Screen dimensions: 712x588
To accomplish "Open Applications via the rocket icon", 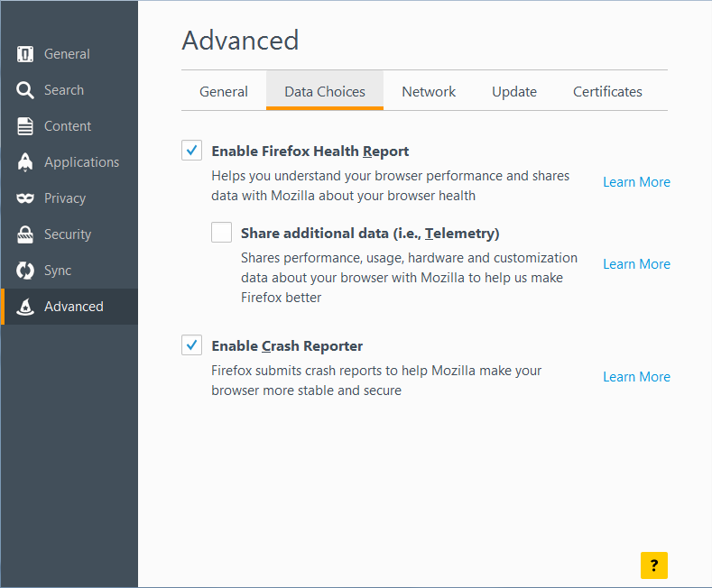I will pyautogui.click(x=25, y=162).
